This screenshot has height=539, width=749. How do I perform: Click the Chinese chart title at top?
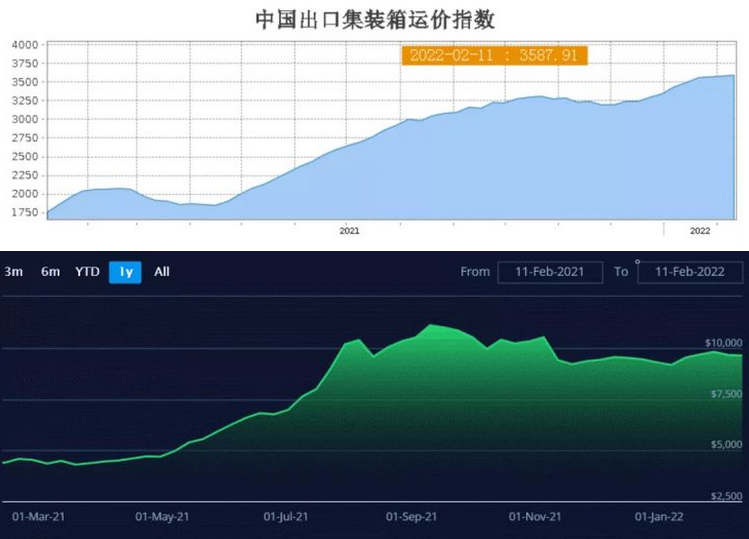375,19
